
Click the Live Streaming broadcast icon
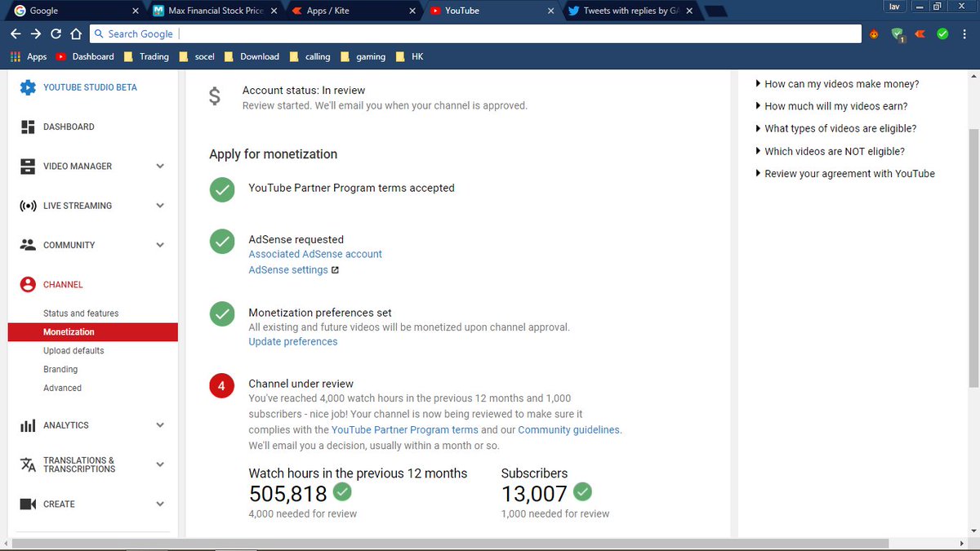click(29, 206)
